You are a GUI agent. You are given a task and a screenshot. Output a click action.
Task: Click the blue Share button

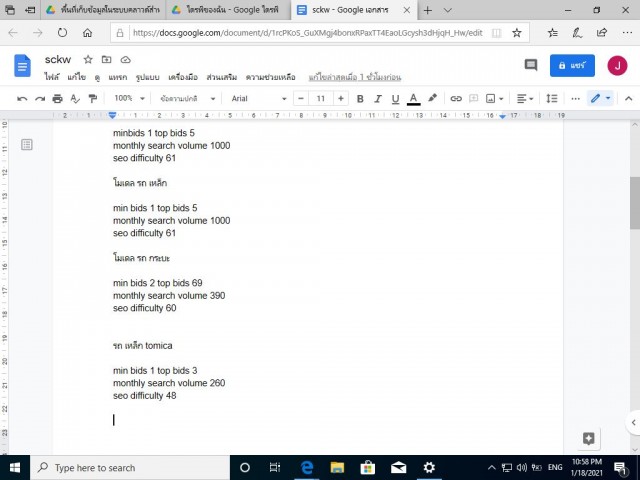(572, 65)
